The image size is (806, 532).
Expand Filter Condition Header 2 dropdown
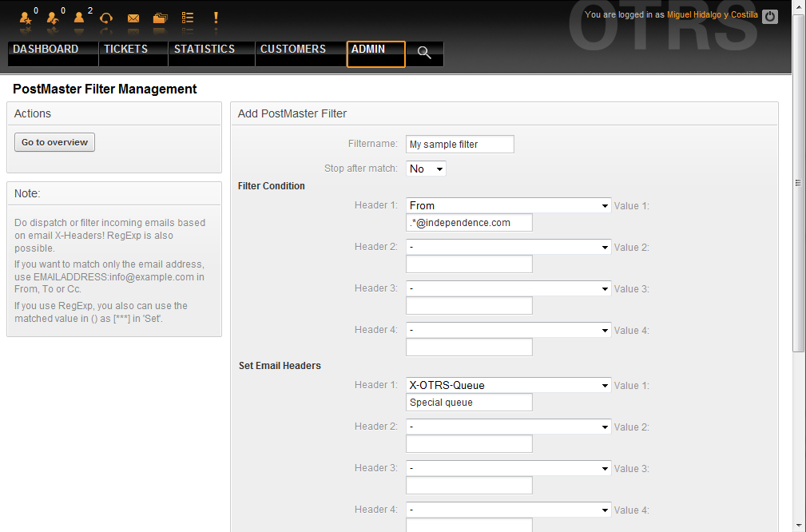tap(508, 247)
